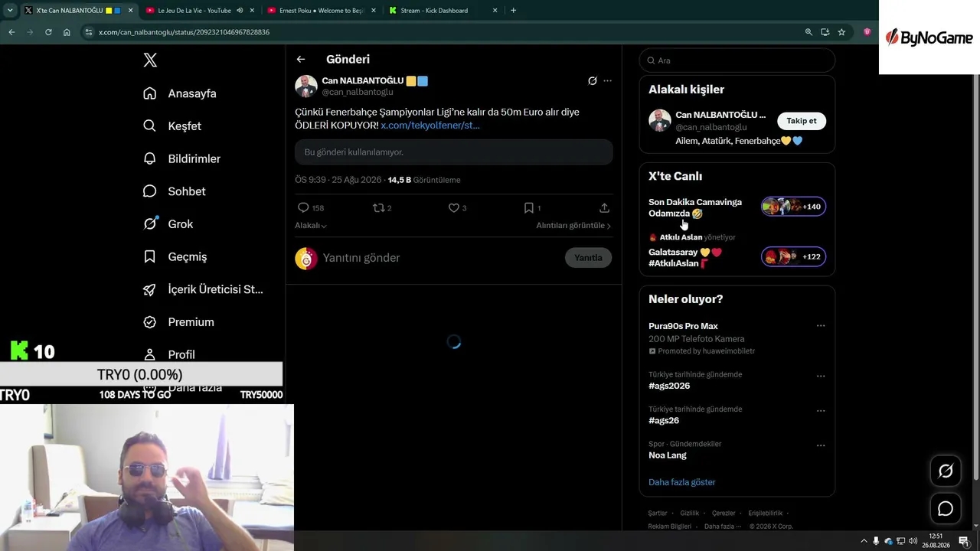Click the browser address bar URL
Screen dimensions: 980x551
[x=184, y=32]
